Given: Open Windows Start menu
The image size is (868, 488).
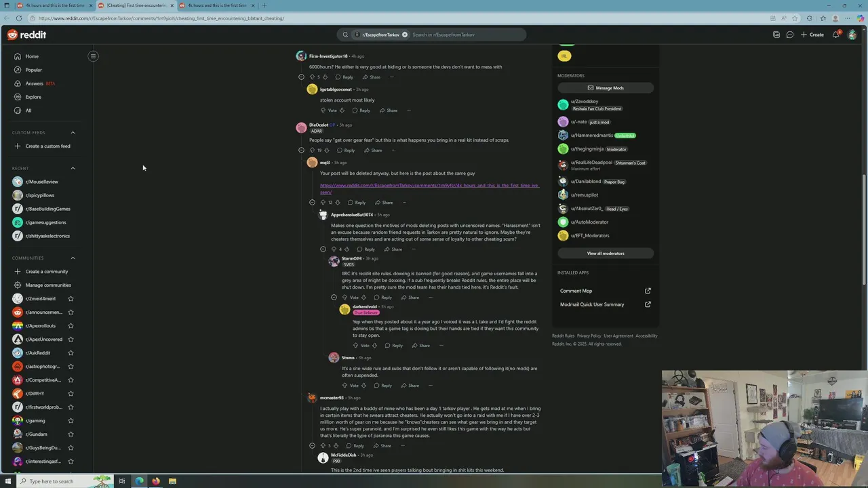Looking at the screenshot, I should 7,481.
